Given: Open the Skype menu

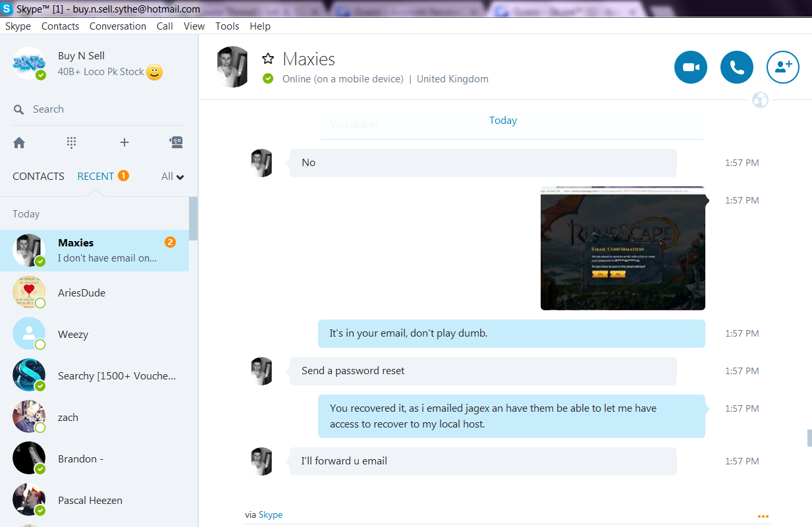Looking at the screenshot, I should coord(18,26).
